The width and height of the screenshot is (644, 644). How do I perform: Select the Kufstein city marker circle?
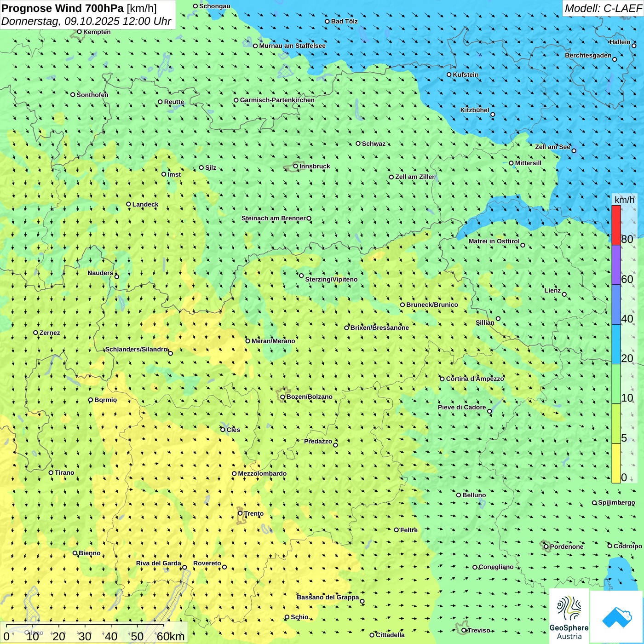point(449,75)
